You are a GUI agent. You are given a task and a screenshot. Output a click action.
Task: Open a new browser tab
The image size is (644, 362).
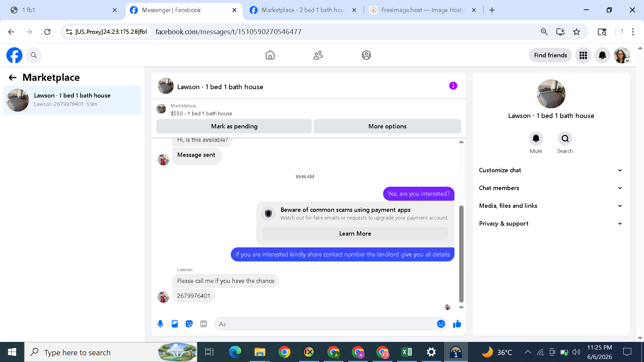point(492,10)
